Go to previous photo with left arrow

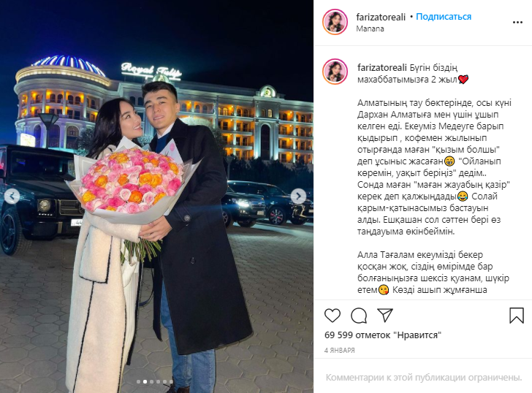pyautogui.click(x=12, y=196)
